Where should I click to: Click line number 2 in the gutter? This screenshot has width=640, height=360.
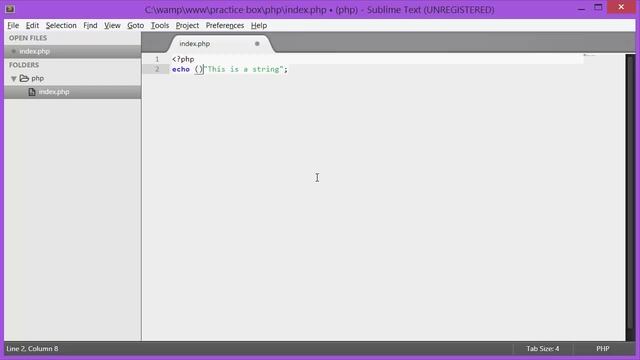(x=157, y=69)
